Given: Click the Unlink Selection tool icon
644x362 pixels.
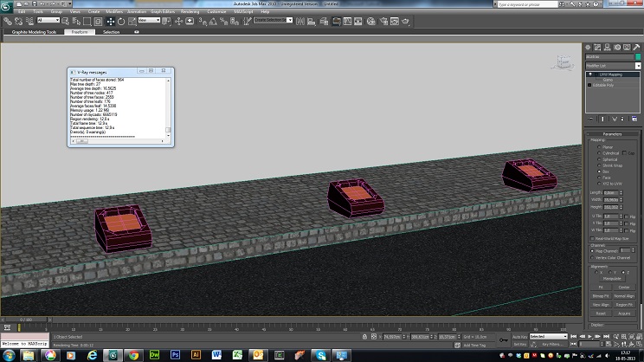Looking at the screenshot, I should coord(18,21).
